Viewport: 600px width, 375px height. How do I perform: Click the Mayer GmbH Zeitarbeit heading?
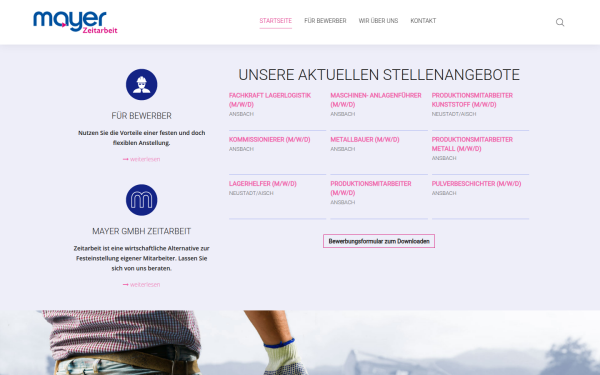142,231
